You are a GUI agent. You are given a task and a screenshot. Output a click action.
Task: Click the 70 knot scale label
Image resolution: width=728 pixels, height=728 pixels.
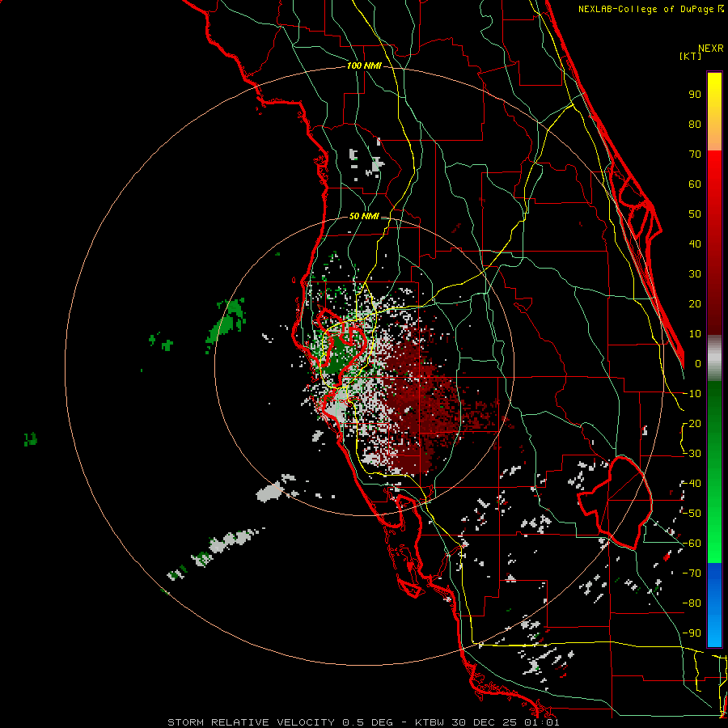click(x=695, y=154)
